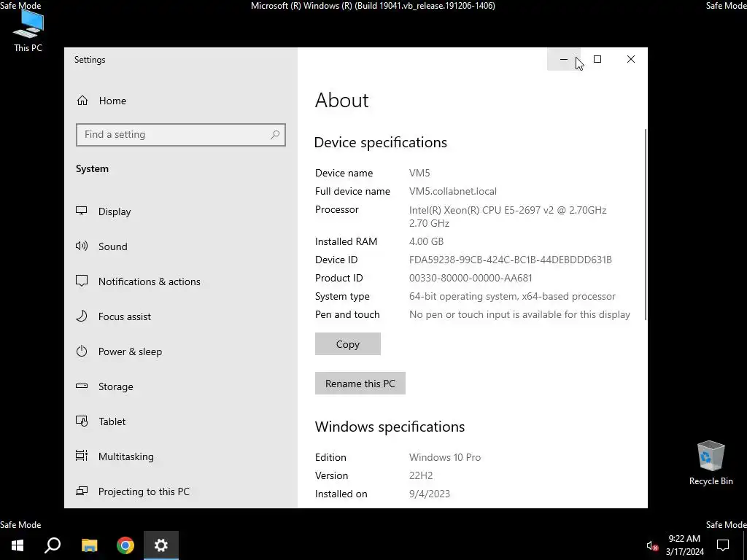Click the Power & sleep icon
The height and width of the screenshot is (560, 747).
(82, 351)
